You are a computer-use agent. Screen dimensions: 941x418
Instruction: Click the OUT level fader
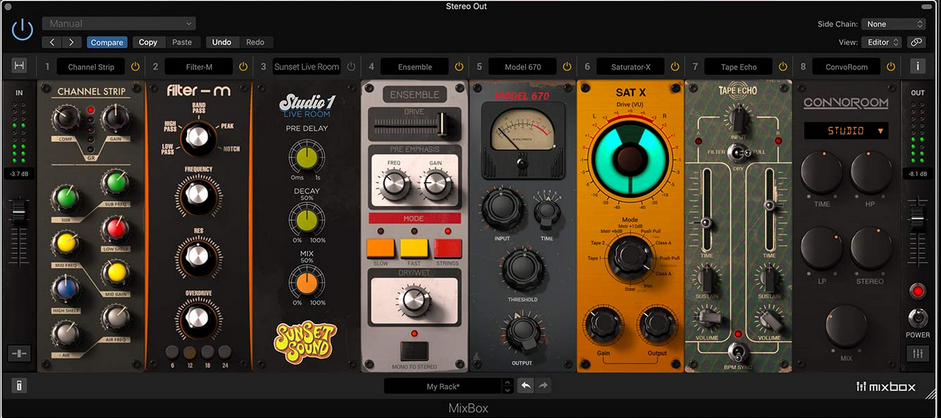[918, 220]
